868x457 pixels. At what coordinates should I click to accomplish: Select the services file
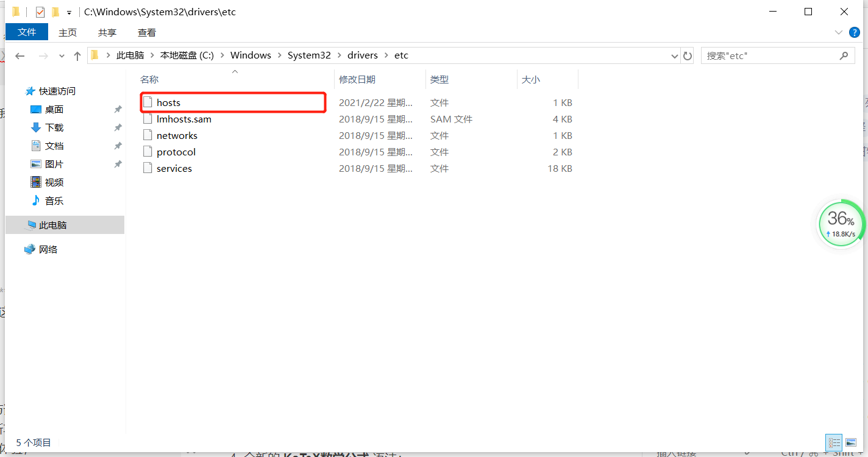pos(174,168)
